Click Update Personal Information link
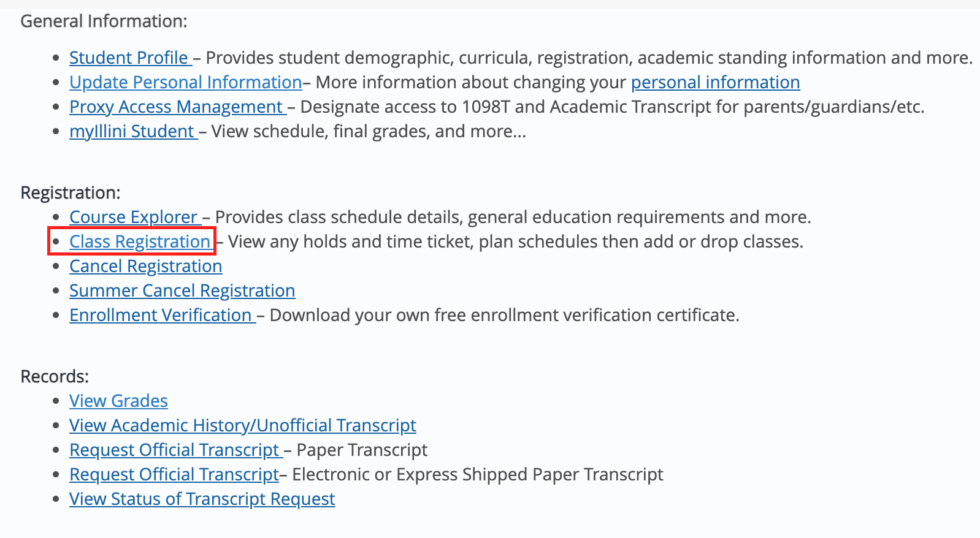 coord(186,82)
